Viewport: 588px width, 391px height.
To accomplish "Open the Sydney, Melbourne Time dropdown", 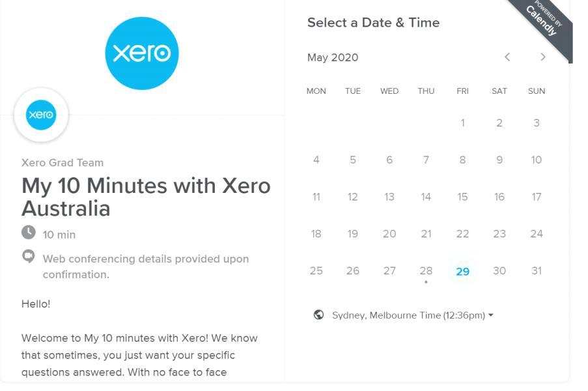I will point(412,315).
